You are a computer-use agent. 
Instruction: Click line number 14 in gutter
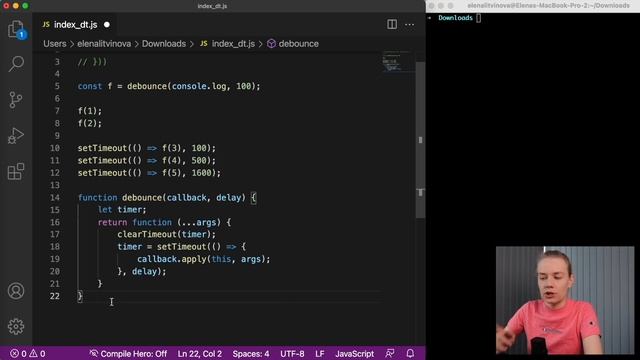click(x=55, y=198)
